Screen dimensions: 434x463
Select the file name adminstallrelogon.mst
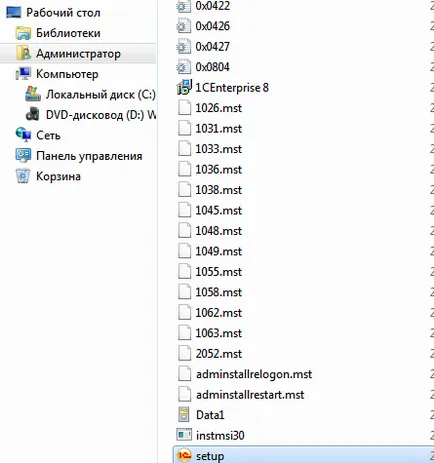point(254,374)
